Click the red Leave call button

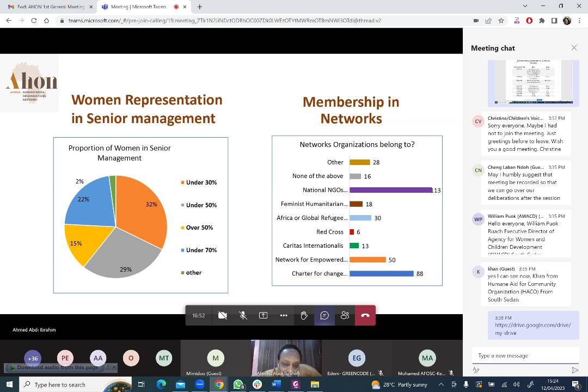[x=365, y=315]
